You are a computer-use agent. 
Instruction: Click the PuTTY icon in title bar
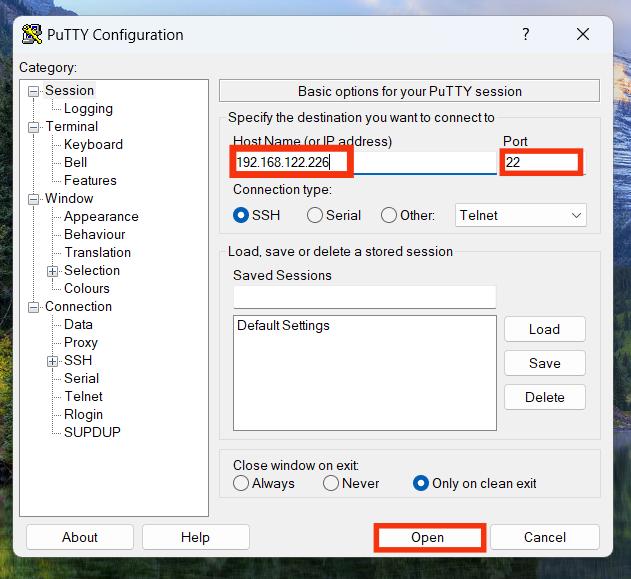[x=32, y=35]
